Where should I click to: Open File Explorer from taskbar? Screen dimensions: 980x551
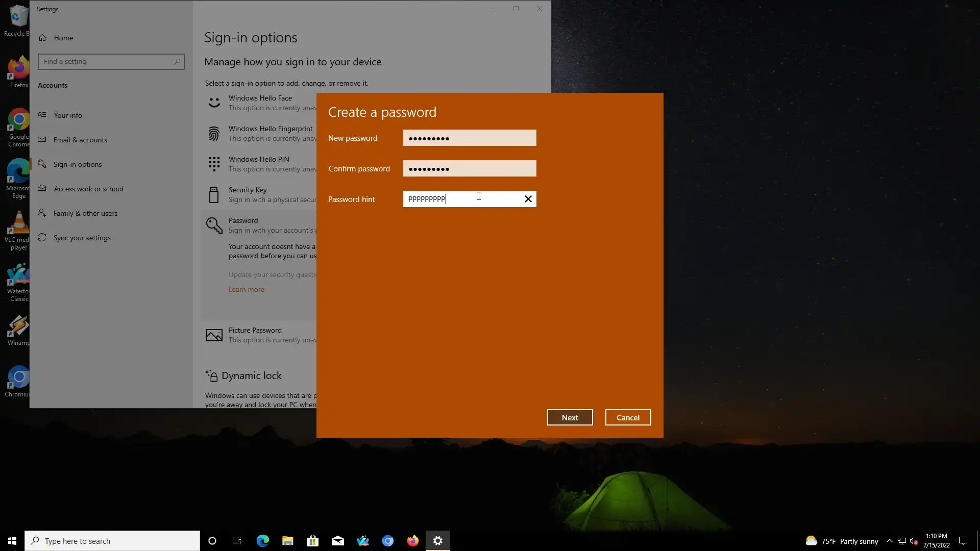pyautogui.click(x=287, y=541)
